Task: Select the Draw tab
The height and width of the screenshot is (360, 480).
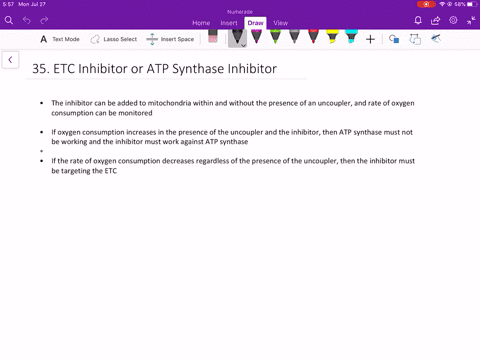Action: click(255, 23)
